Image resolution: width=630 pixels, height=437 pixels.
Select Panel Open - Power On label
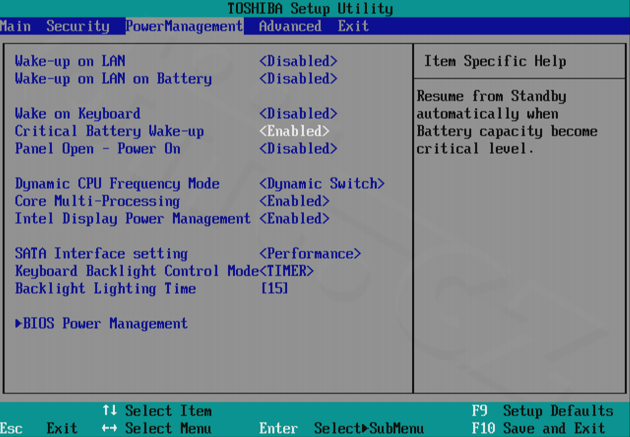[98, 149]
